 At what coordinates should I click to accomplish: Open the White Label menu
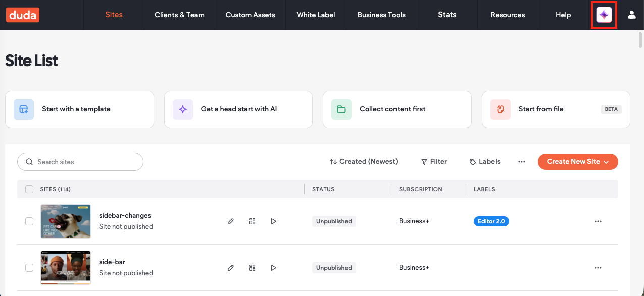[x=316, y=15]
